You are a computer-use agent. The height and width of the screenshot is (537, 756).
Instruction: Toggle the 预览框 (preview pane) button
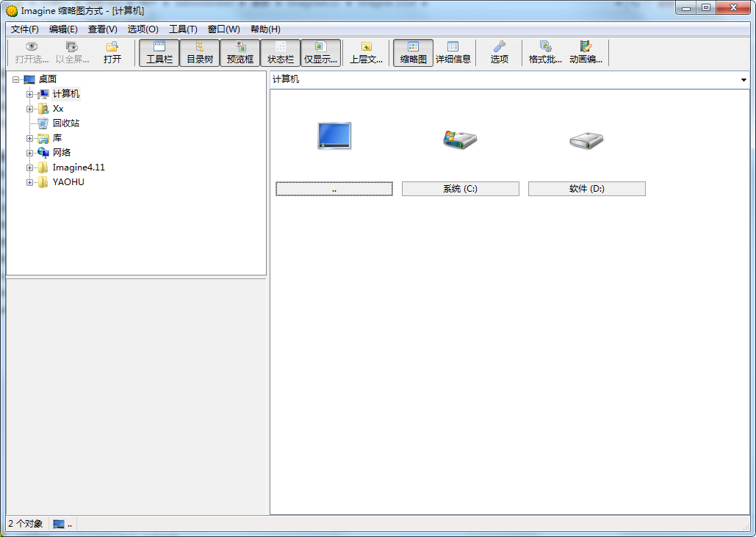click(240, 52)
